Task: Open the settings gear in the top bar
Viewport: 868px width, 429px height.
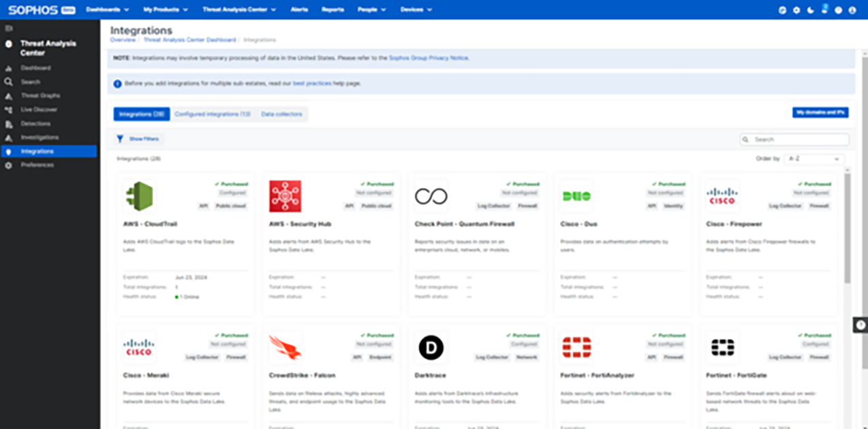Action: tap(795, 10)
